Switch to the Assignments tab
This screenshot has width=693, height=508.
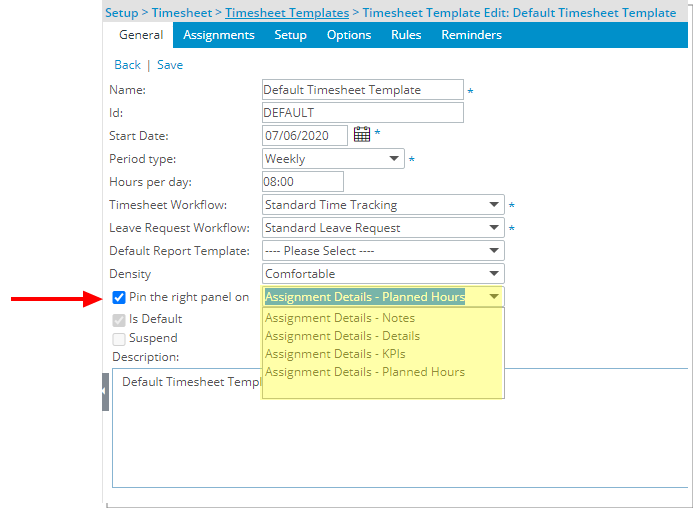tap(219, 35)
